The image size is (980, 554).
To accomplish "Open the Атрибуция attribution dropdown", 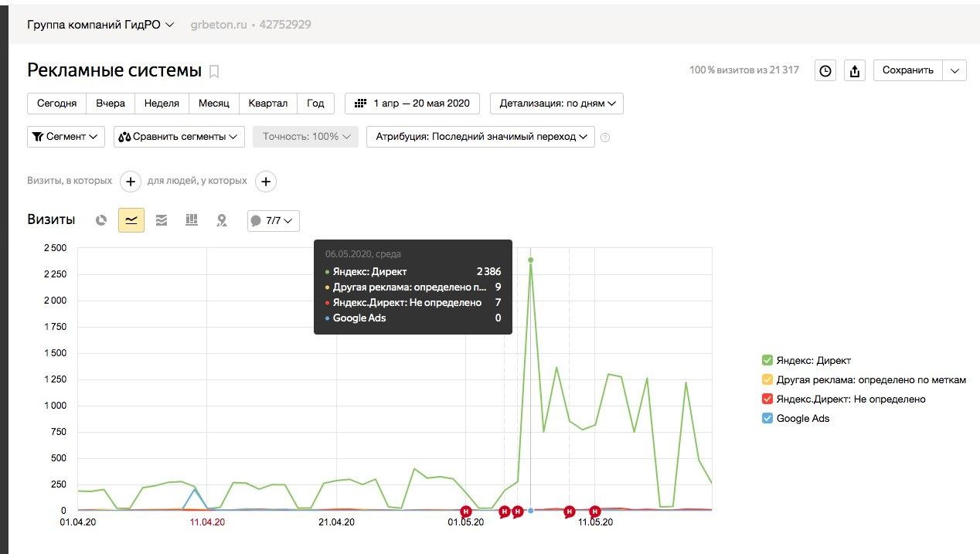I will point(481,137).
